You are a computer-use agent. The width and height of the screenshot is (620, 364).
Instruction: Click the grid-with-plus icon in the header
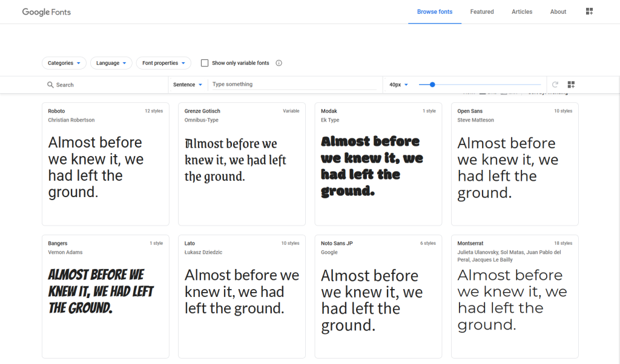[589, 11]
